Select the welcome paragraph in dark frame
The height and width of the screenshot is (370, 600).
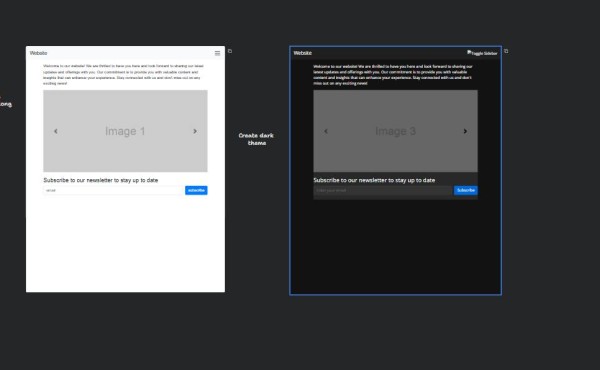393,75
